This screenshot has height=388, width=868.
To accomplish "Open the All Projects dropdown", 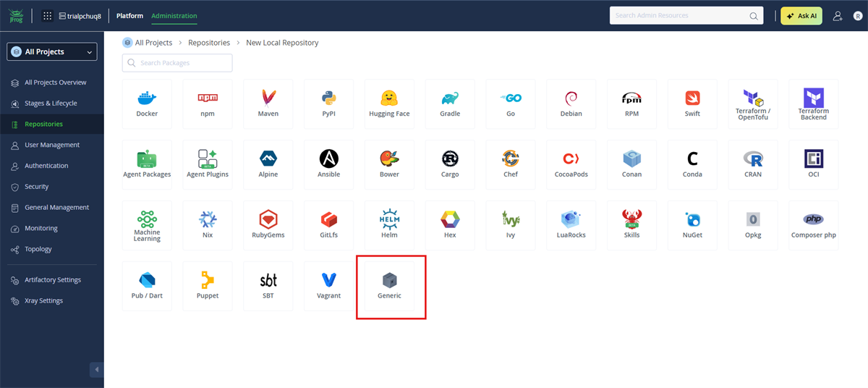I will click(x=51, y=51).
